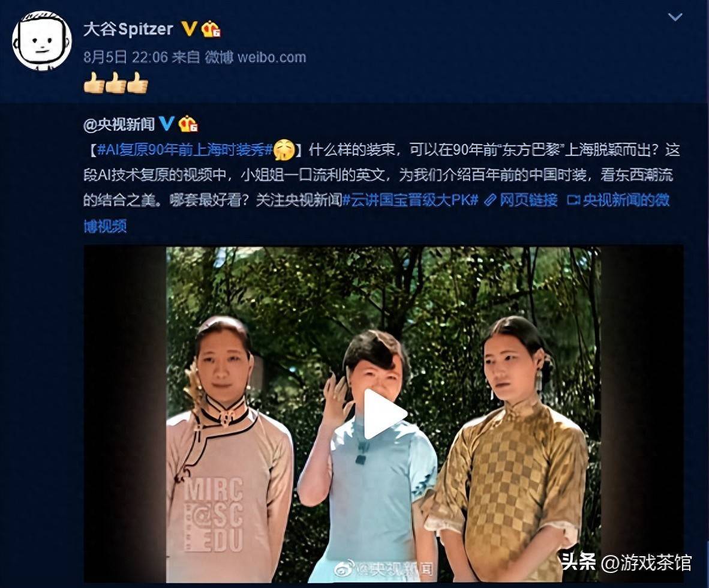Viewport: 709px width, 588px height.
Task: Click the 微博 weibo.com source link
Action: pos(256,57)
